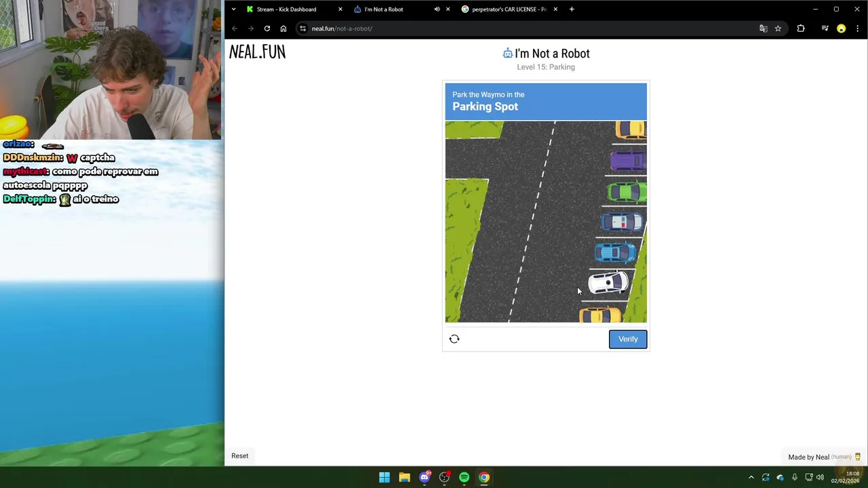Click the purple parked car
This screenshot has width=868, height=488.
[629, 161]
